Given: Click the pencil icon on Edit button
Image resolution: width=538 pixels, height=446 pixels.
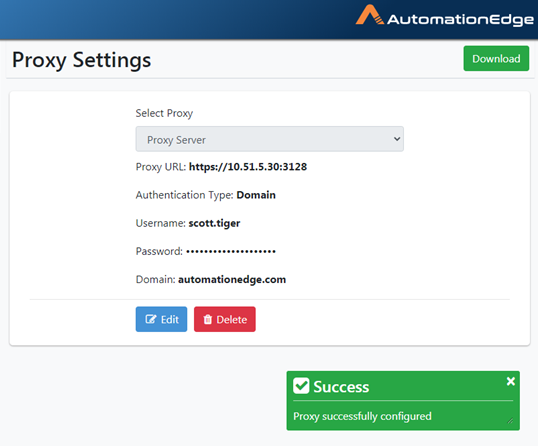Looking at the screenshot, I should pyautogui.click(x=151, y=319).
